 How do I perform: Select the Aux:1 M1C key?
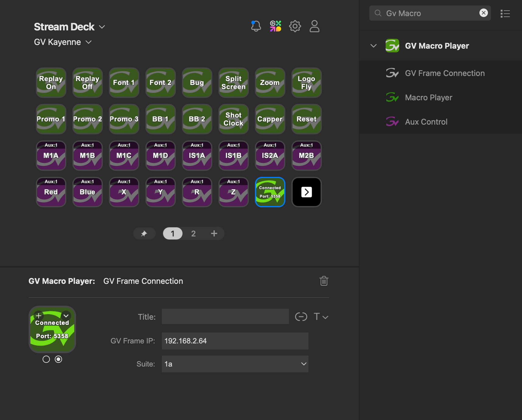124,156
